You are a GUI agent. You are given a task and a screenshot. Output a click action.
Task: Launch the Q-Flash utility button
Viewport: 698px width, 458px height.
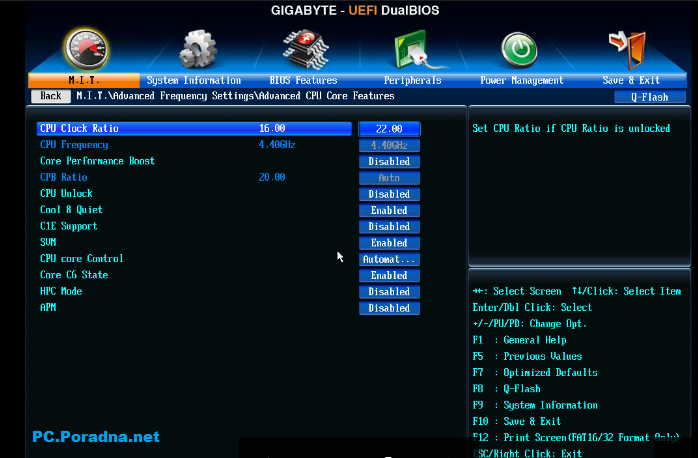649,97
